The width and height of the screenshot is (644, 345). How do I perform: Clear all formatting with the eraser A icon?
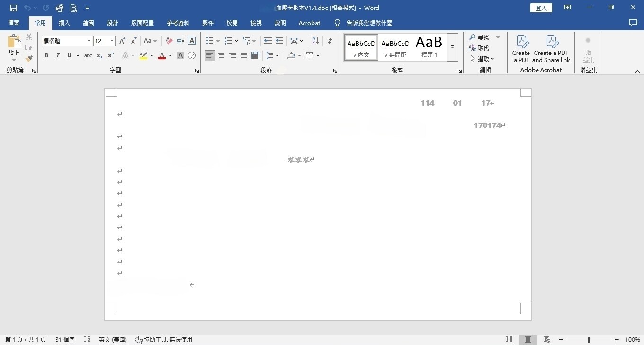tap(169, 41)
